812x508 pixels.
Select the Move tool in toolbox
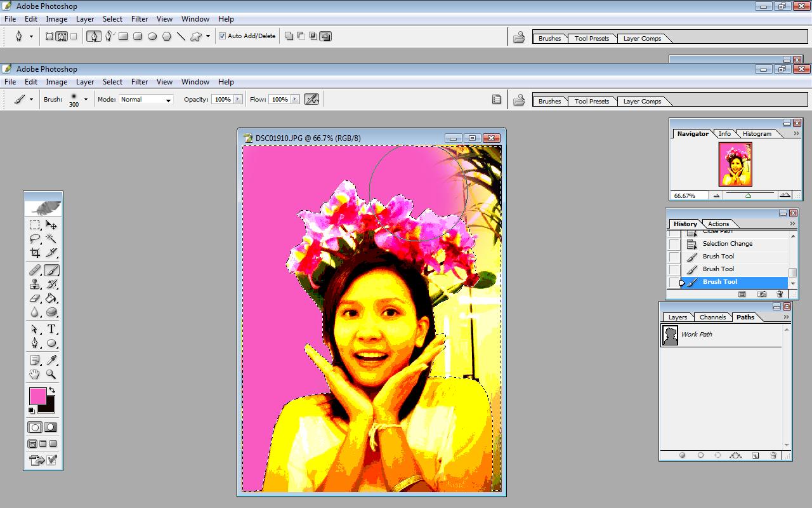coord(51,225)
